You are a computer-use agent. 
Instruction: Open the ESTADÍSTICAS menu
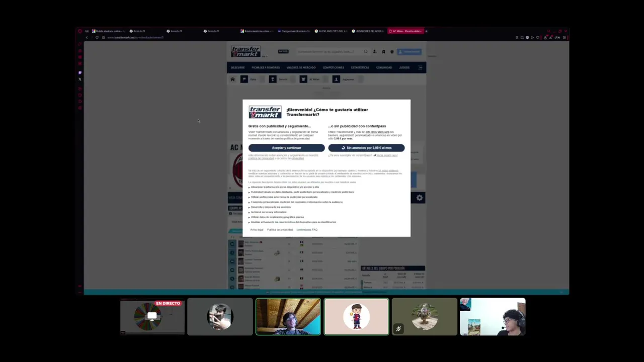pos(360,67)
